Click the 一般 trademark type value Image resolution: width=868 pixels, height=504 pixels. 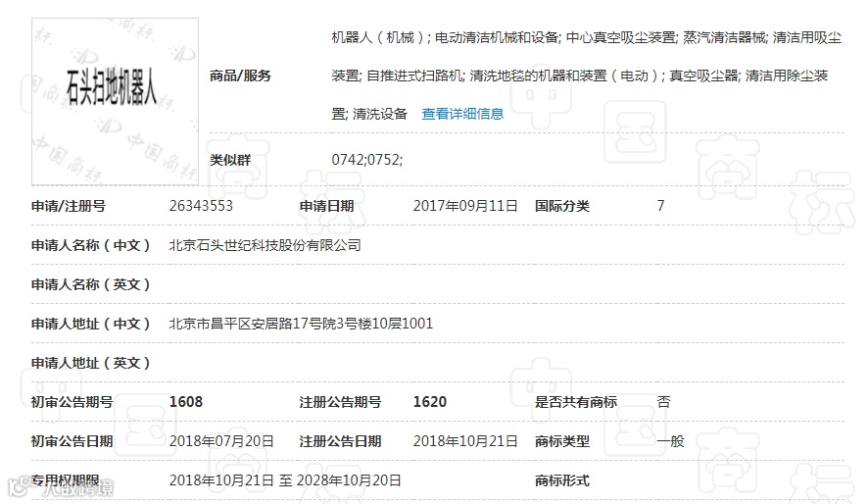(x=670, y=441)
